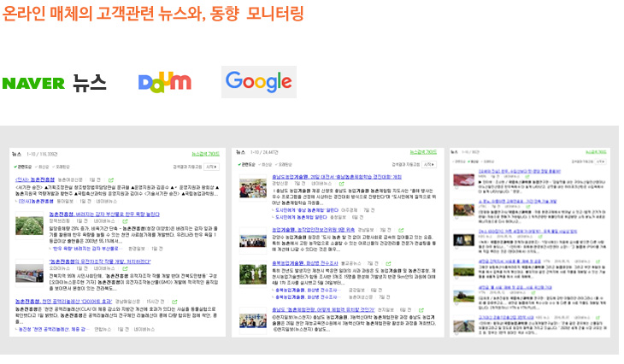Click 네이버뉴스 link under 유전자조작 작물 headline

104,268
